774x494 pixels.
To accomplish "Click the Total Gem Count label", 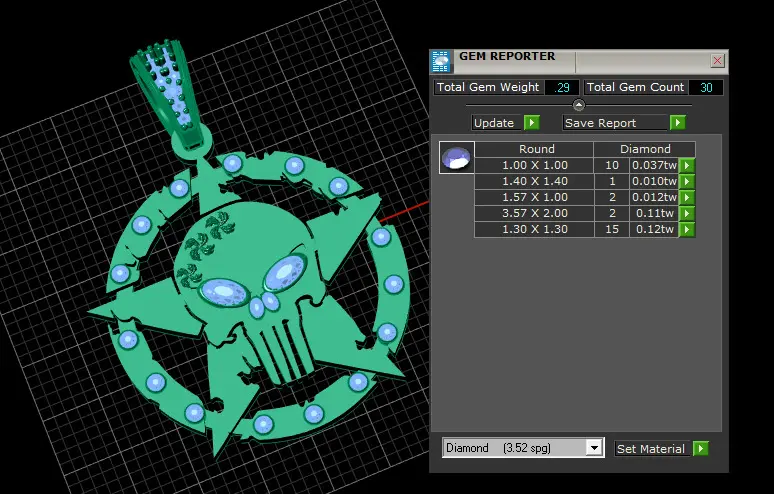I will pyautogui.click(x=635, y=87).
